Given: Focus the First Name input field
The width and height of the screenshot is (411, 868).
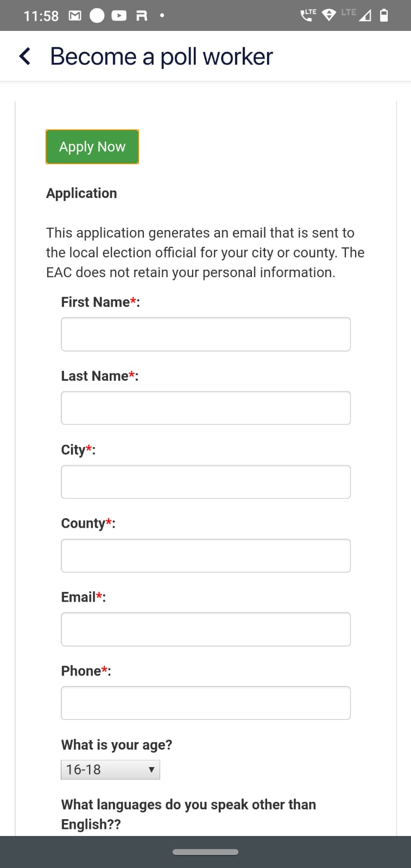Looking at the screenshot, I should [x=206, y=334].
